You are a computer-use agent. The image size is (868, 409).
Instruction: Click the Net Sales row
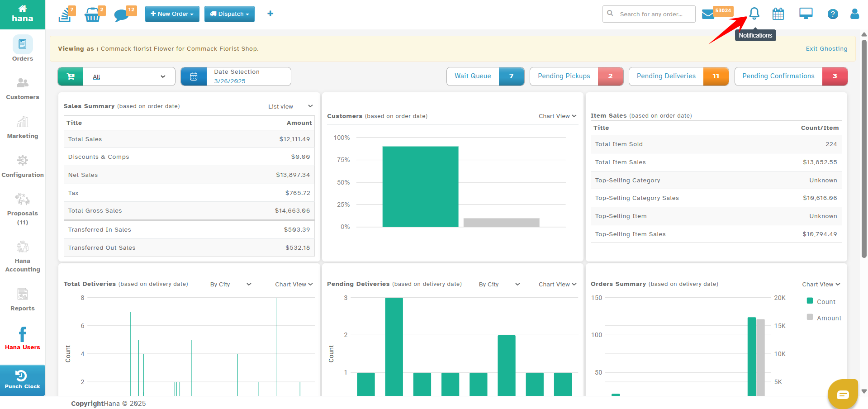pyautogui.click(x=189, y=175)
